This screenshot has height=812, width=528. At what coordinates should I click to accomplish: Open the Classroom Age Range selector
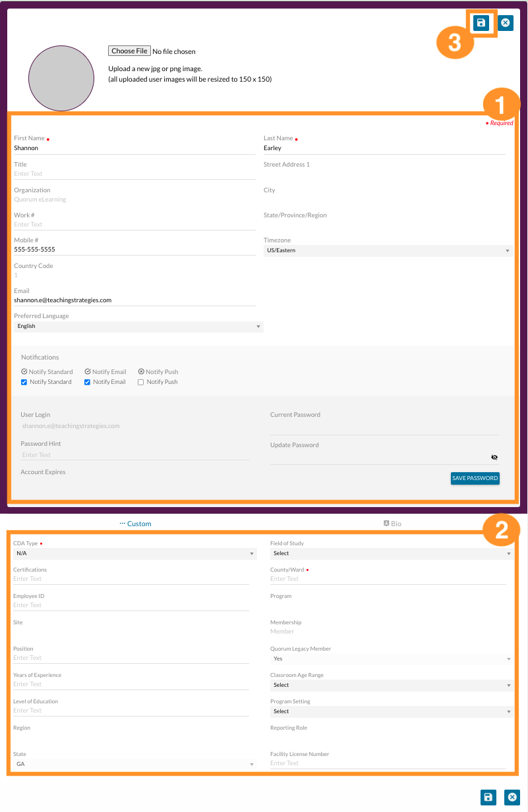389,685
